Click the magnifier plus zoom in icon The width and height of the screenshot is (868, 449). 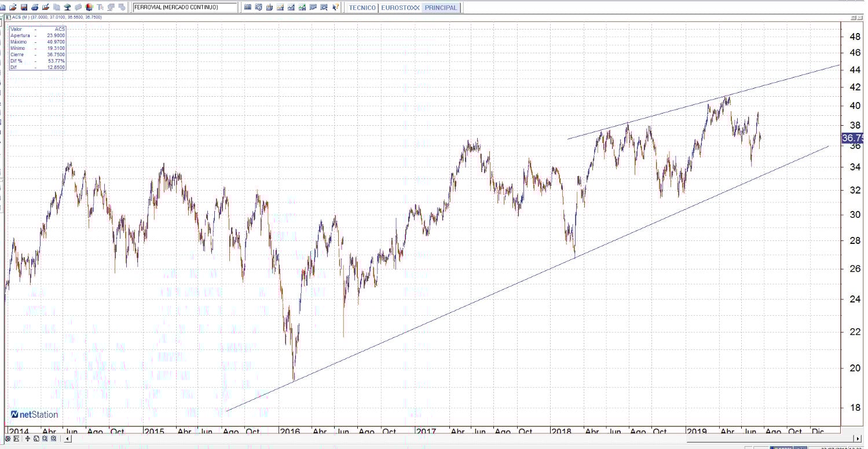[x=53, y=439]
